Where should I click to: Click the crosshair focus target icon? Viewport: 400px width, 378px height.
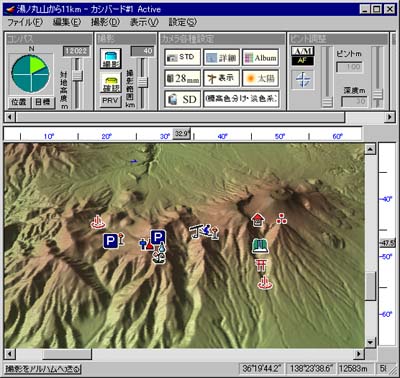pyautogui.click(x=303, y=80)
